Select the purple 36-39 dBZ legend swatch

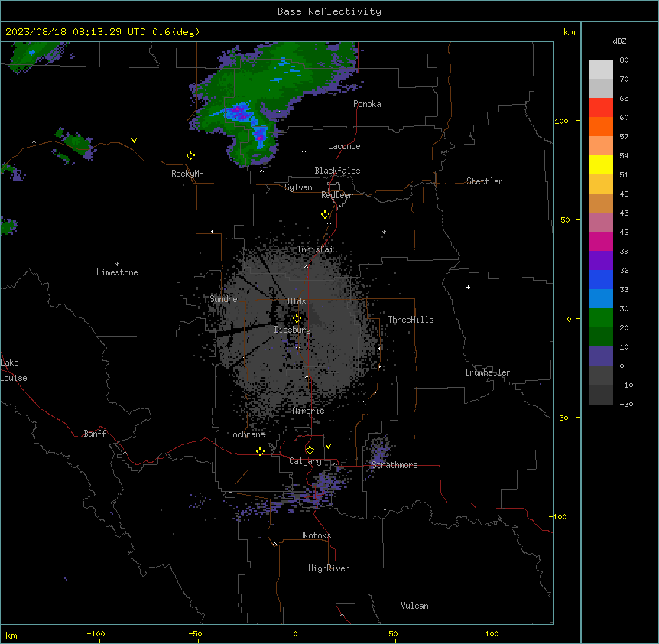click(x=601, y=261)
